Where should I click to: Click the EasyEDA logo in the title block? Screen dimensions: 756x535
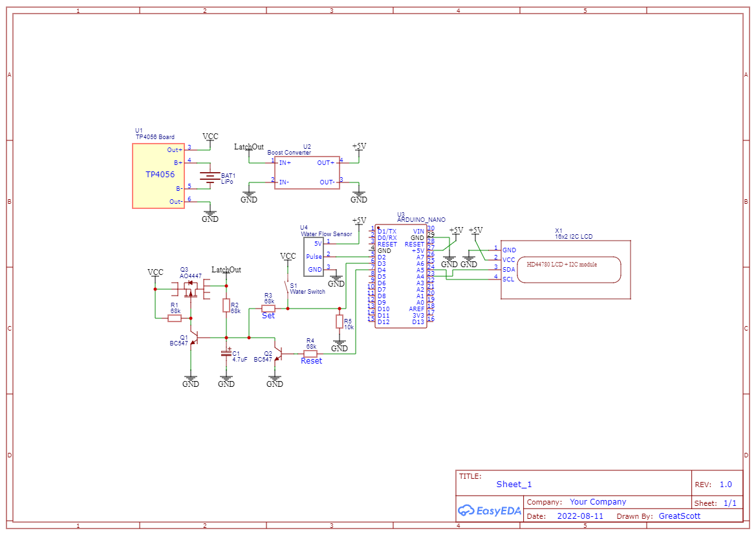[490, 510]
